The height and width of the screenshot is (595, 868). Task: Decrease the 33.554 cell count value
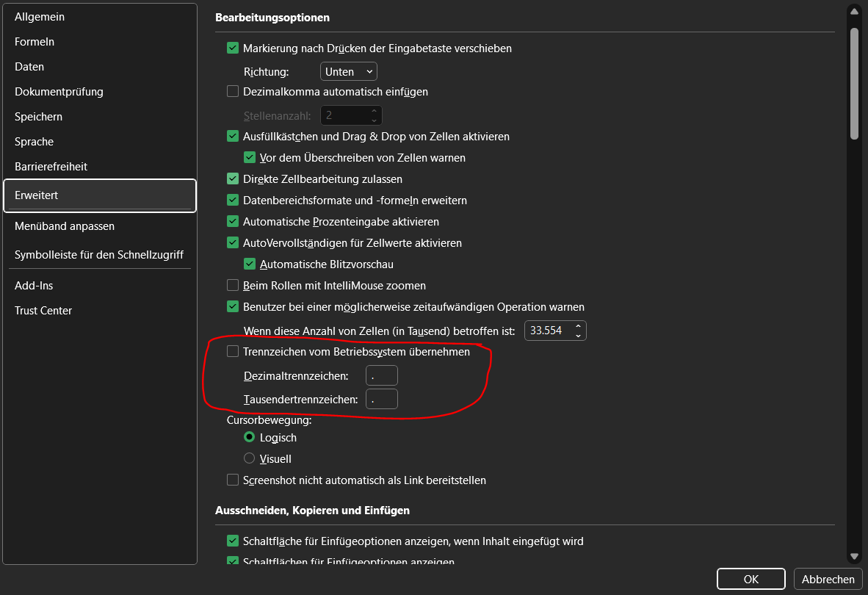(579, 336)
